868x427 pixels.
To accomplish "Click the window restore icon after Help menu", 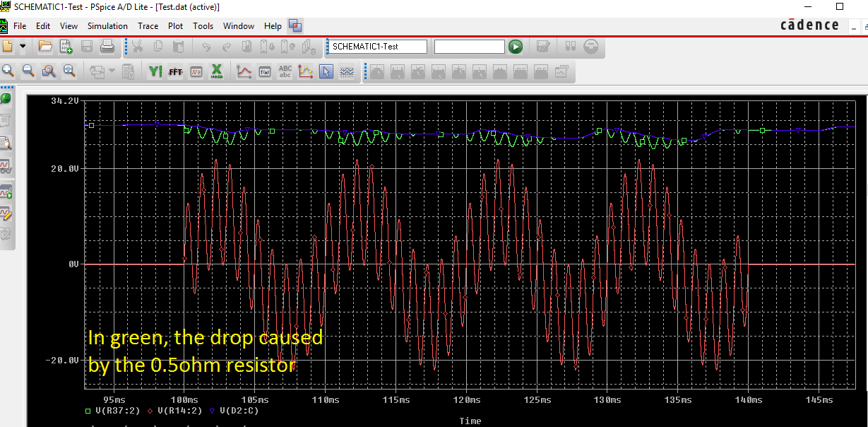I will click(295, 26).
